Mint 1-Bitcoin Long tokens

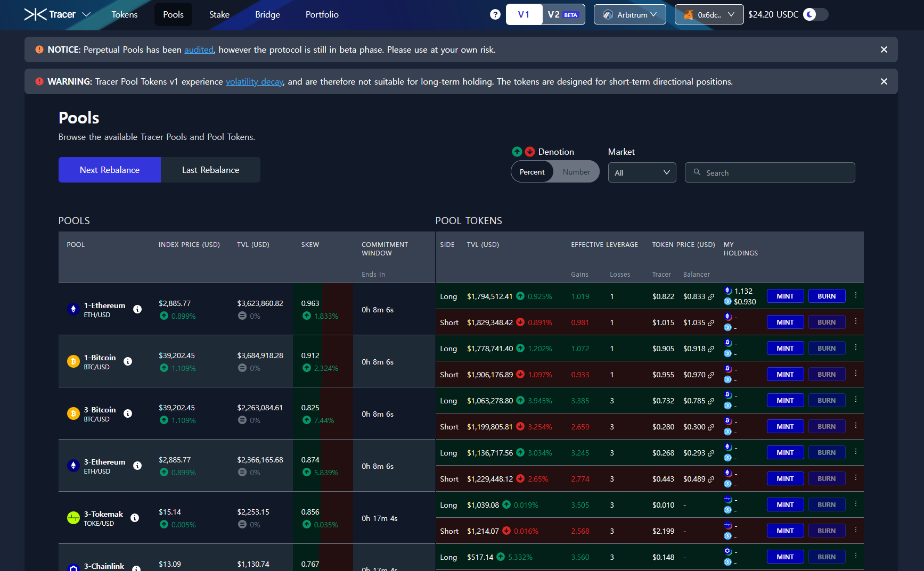pyautogui.click(x=785, y=348)
